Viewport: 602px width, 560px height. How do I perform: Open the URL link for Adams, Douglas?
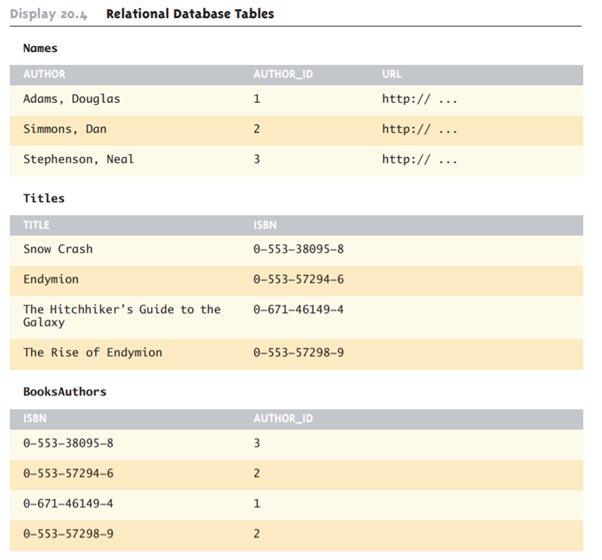(420, 100)
